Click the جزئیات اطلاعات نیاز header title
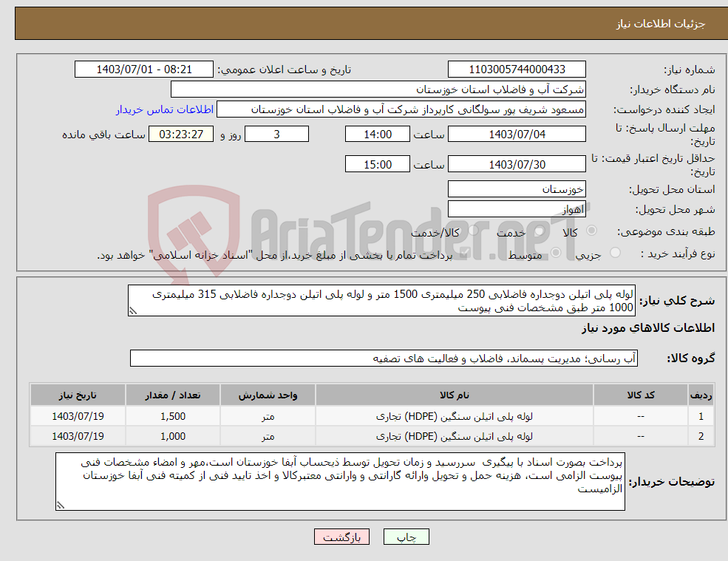 (660, 24)
